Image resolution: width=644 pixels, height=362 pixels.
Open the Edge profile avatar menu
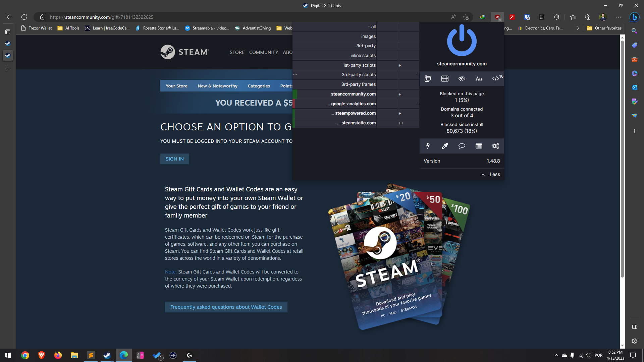coord(603,17)
